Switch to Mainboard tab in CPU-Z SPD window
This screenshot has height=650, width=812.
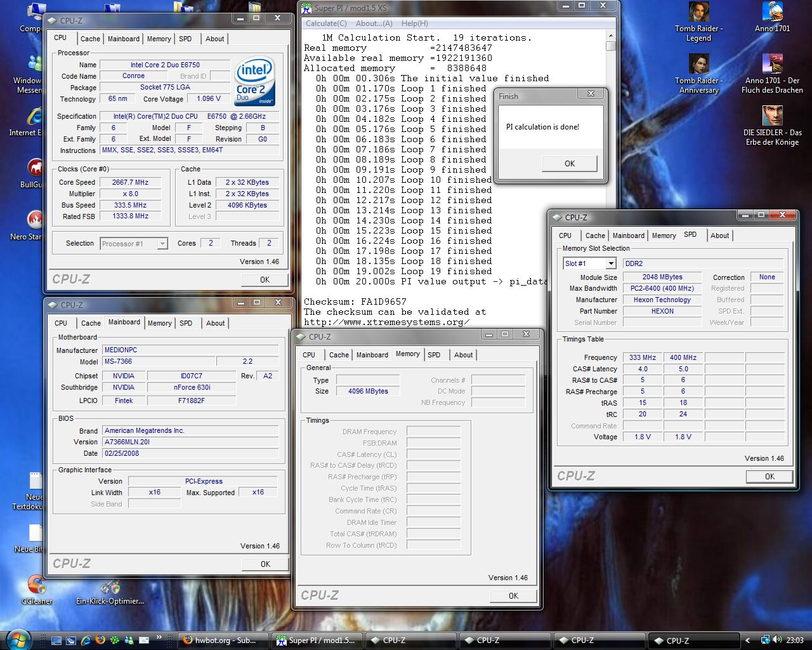628,235
